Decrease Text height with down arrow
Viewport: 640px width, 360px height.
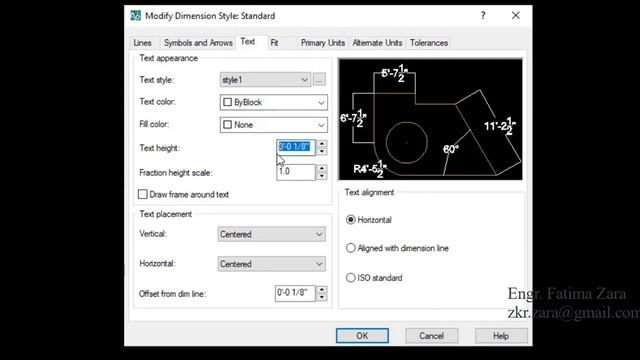(322, 151)
